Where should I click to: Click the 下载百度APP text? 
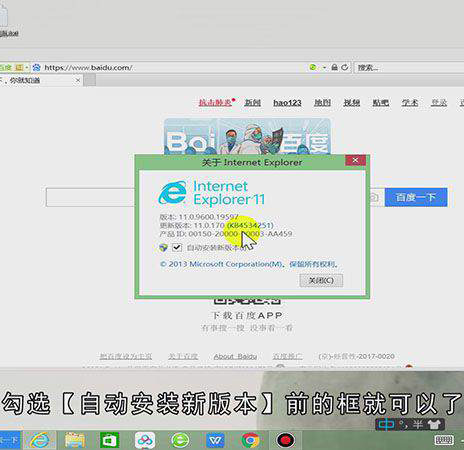[247, 315]
